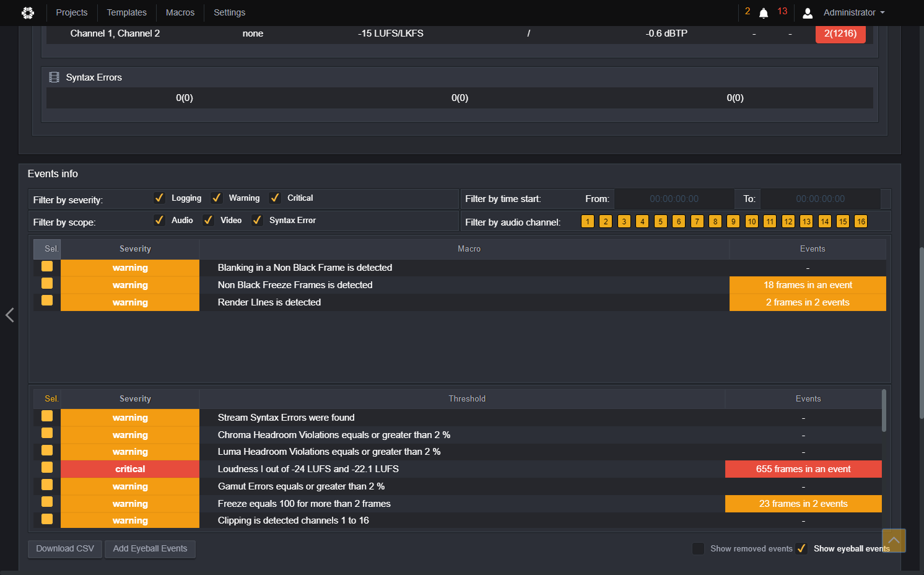Viewport: 924px width, 575px height.
Task: Click the Administrator user avatar icon
Action: pyautogui.click(x=808, y=13)
